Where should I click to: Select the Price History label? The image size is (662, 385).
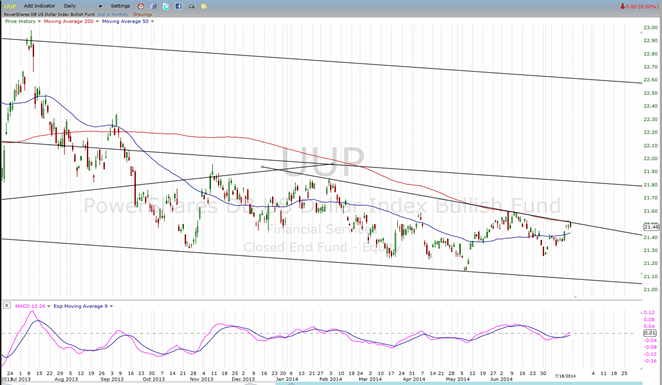20,21
